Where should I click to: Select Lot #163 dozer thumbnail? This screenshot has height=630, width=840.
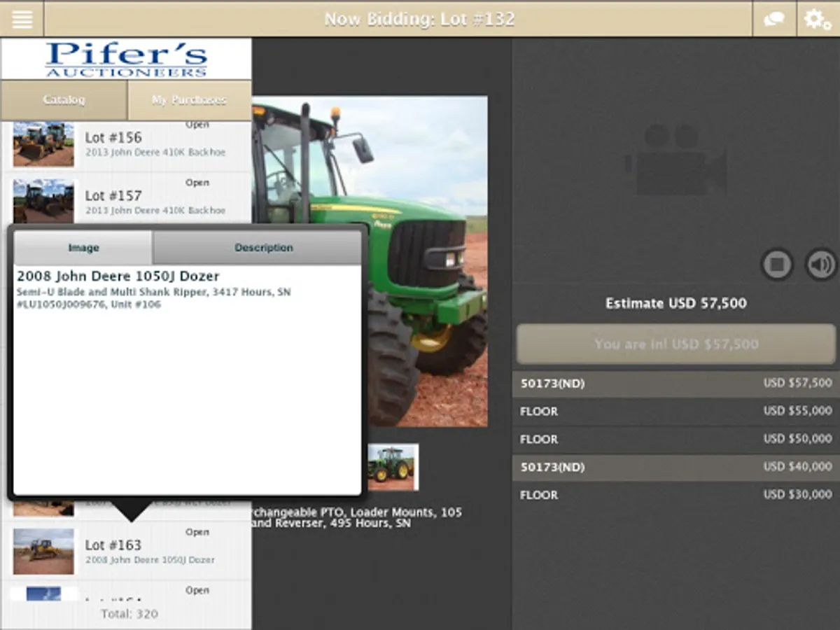43,551
